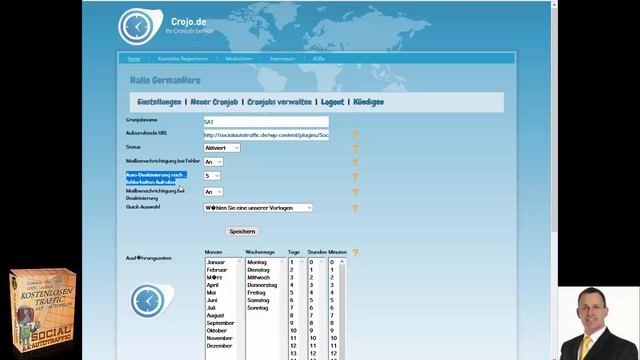Image resolution: width=640 pixels, height=360 pixels.
Task: Select hour 0 in Stunden list
Action: point(311,262)
